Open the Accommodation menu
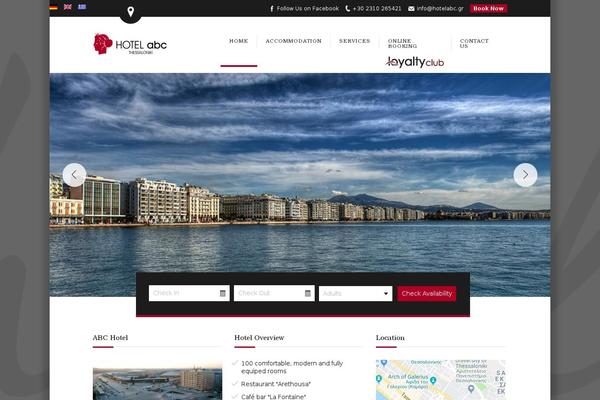This screenshot has height=400, width=600. [293, 41]
